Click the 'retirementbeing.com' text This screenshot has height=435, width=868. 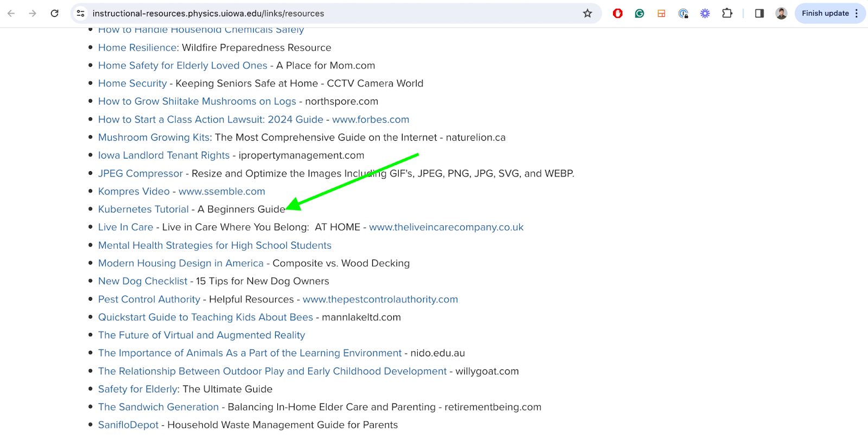click(x=493, y=407)
